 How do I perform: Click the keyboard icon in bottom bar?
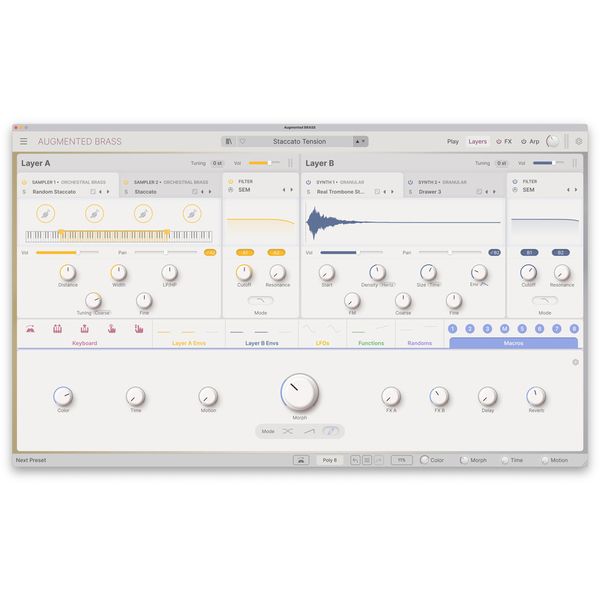point(301,460)
